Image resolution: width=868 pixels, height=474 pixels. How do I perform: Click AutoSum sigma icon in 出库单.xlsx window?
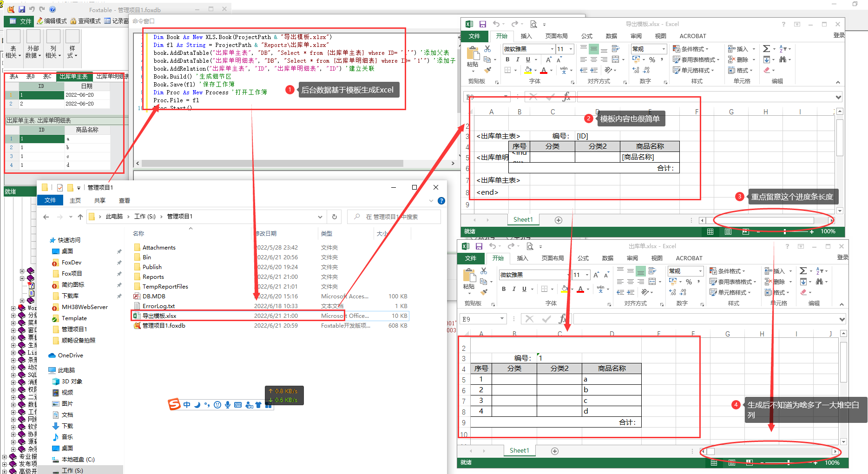803,271
